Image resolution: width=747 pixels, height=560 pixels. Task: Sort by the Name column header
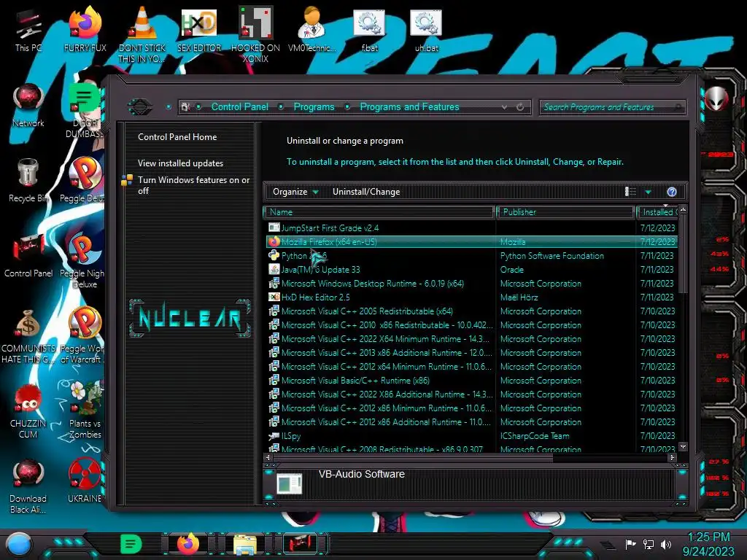(x=379, y=212)
